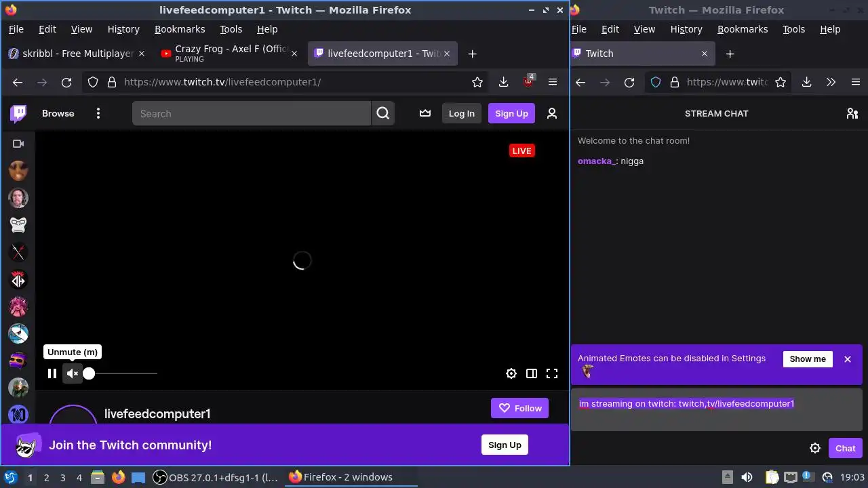
Task: Open the hamburger menu in left Firefox window
Action: [x=553, y=82]
